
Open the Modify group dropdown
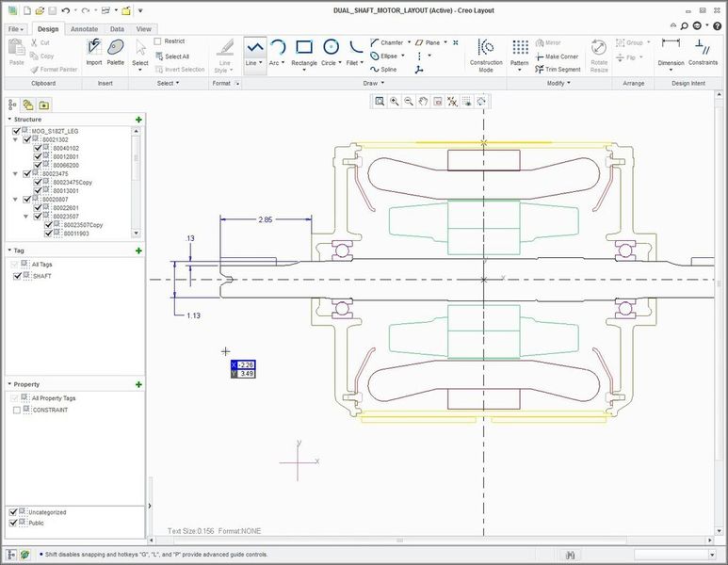pos(558,83)
